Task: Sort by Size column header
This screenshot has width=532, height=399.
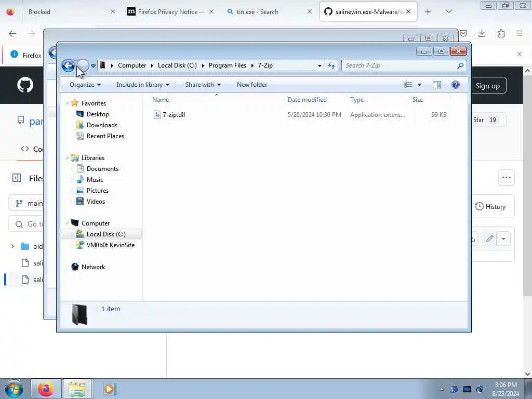Action: (x=418, y=100)
